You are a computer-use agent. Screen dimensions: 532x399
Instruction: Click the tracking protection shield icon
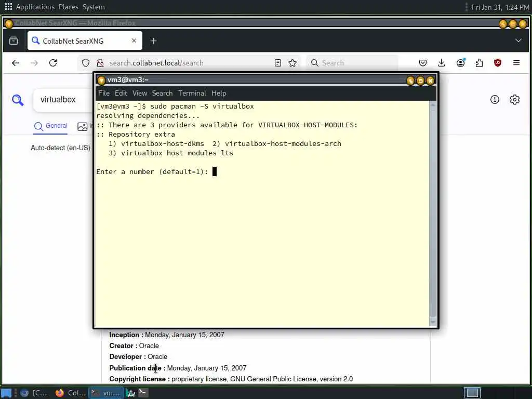(86, 63)
